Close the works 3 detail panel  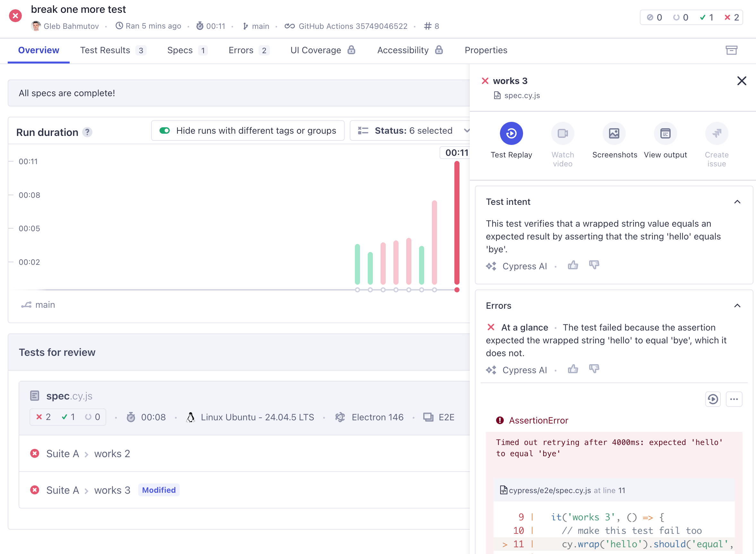pyautogui.click(x=742, y=81)
